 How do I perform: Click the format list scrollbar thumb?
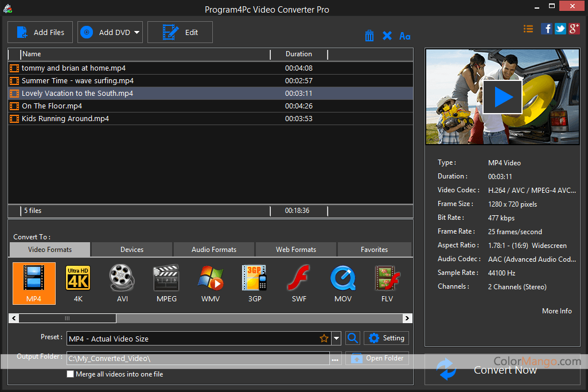(68, 319)
